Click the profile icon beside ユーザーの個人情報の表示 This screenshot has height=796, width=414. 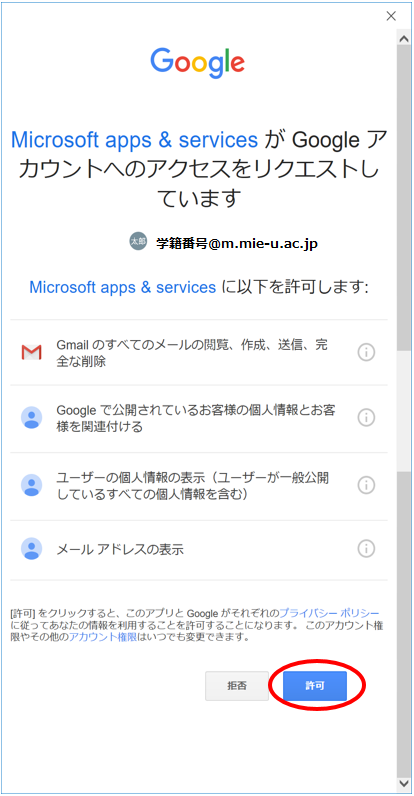(31, 485)
